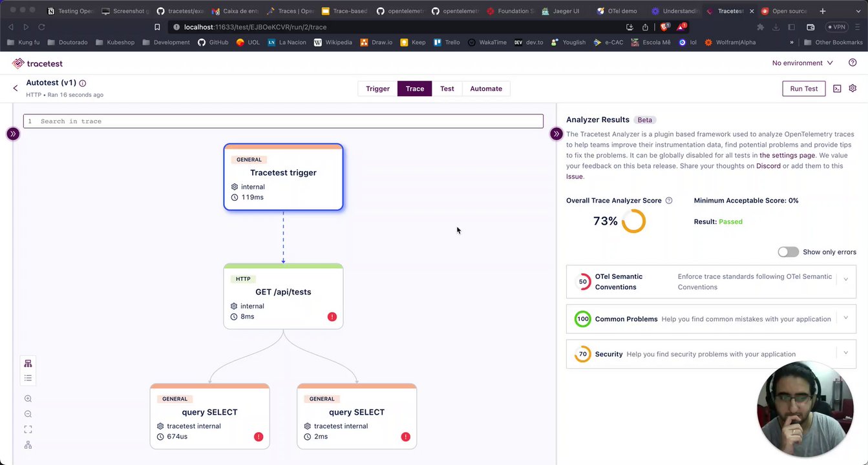
Task: Click the Result: Passed text
Action: (x=718, y=222)
